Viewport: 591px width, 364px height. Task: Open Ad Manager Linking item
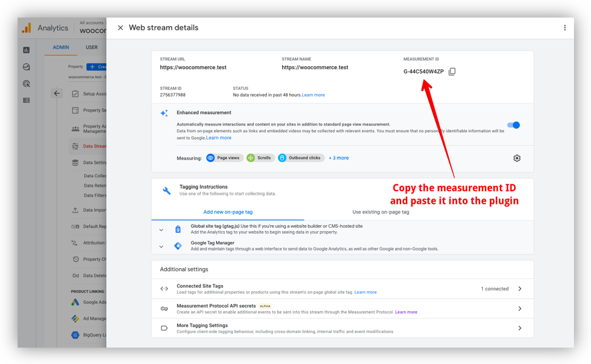[x=89, y=318]
